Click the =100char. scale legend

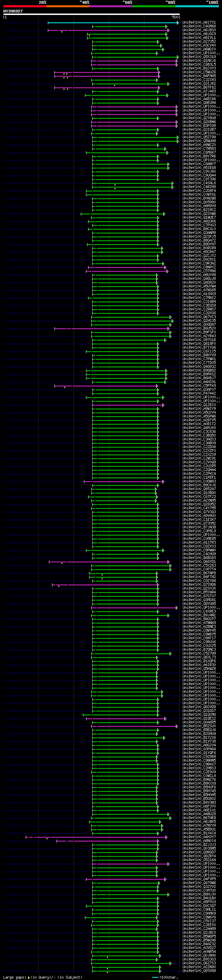click(x=165, y=977)
